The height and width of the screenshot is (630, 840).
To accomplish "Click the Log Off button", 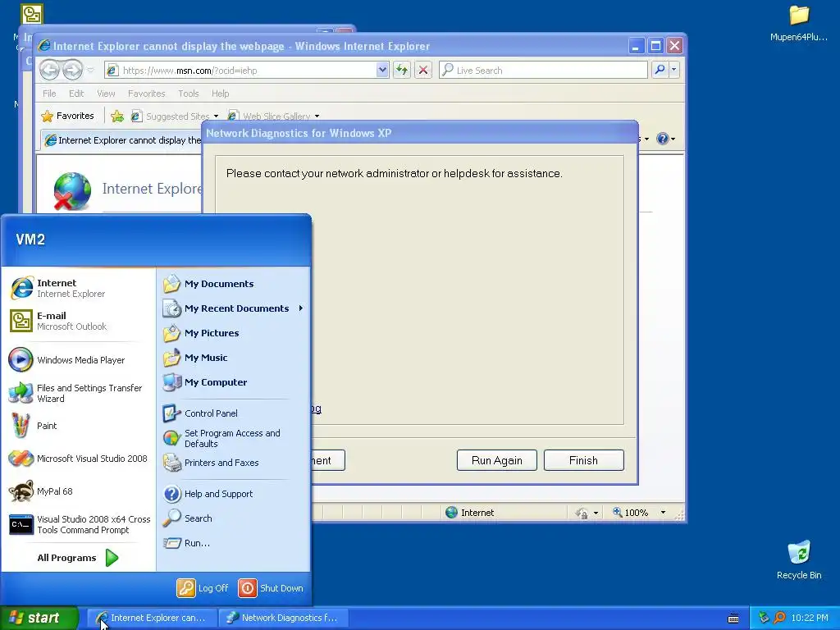I will [x=203, y=588].
